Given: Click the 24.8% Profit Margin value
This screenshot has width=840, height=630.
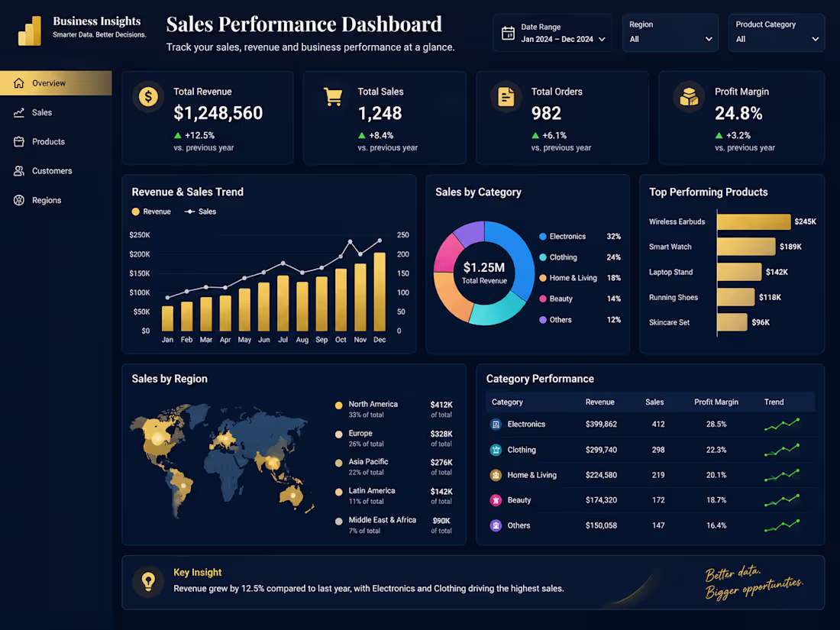Looking at the screenshot, I should tap(738, 113).
